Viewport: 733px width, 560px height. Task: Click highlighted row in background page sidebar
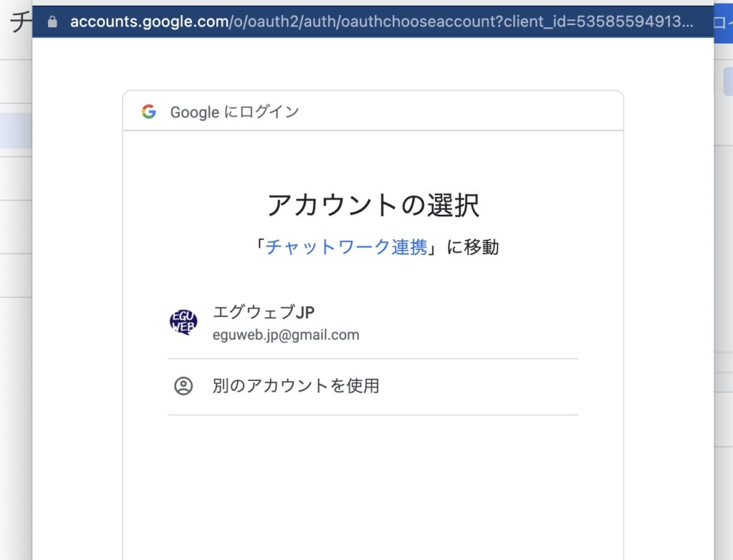[16, 130]
